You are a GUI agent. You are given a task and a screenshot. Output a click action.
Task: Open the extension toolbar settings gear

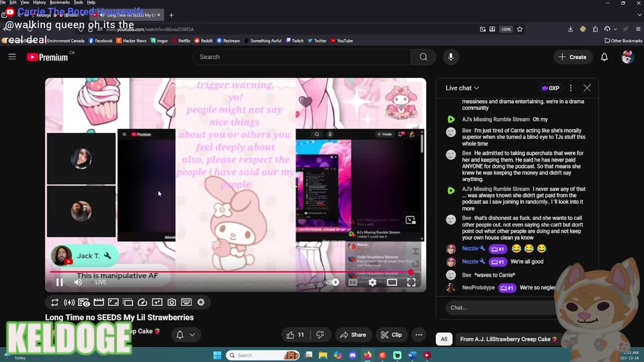[201, 302]
